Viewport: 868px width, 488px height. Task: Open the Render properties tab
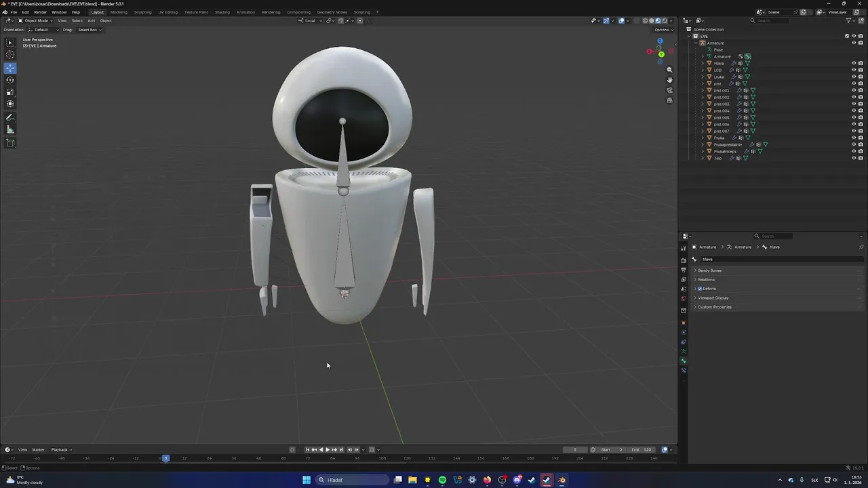(684, 260)
